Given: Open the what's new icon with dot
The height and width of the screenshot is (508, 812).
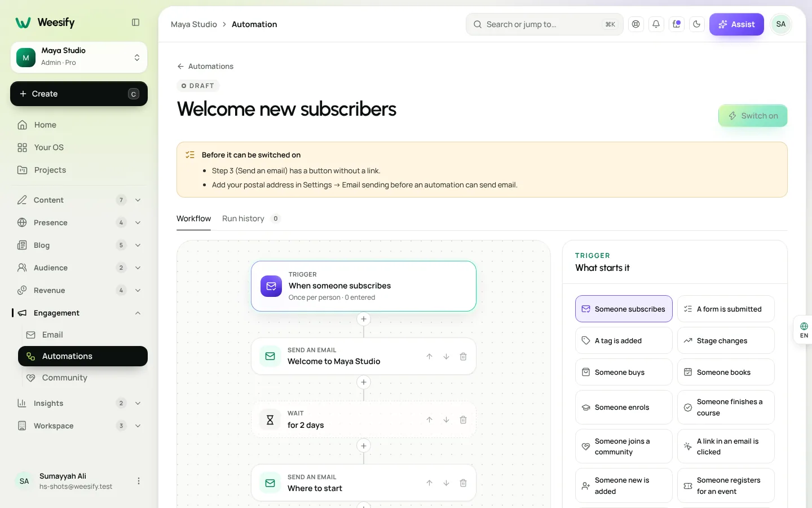Looking at the screenshot, I should pyautogui.click(x=677, y=24).
